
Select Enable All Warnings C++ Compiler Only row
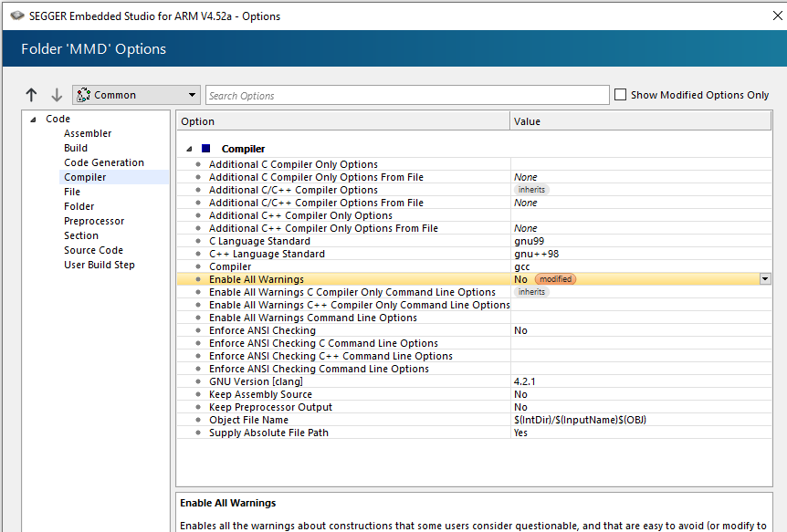474,305
